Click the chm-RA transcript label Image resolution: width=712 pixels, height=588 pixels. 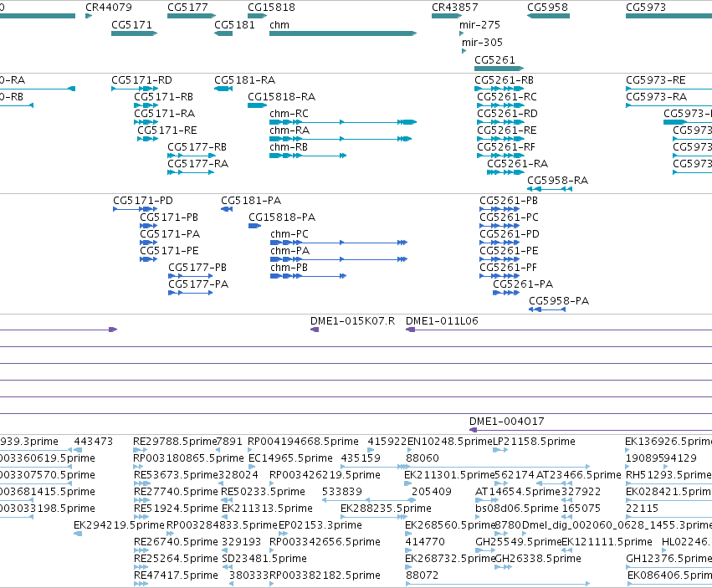point(289,130)
